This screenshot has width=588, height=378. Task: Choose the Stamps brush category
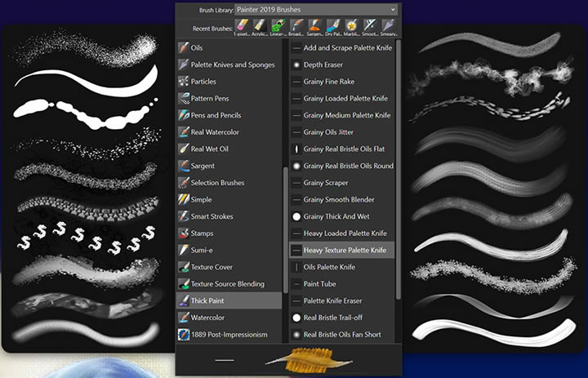pos(229,233)
